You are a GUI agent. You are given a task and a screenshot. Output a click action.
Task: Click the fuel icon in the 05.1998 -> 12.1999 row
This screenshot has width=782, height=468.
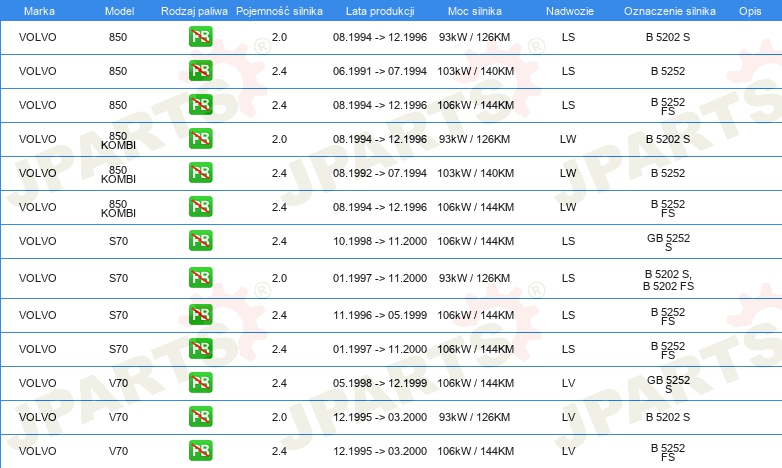coord(200,382)
